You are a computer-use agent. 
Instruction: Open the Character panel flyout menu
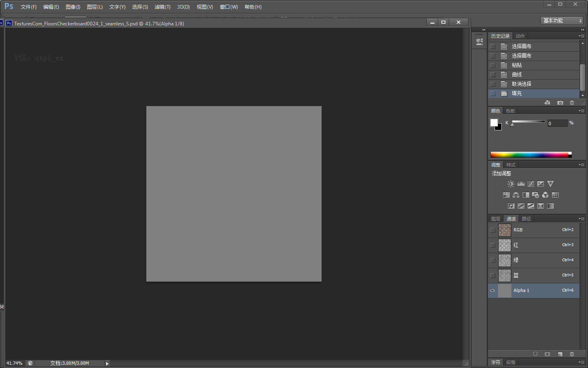tap(581, 362)
